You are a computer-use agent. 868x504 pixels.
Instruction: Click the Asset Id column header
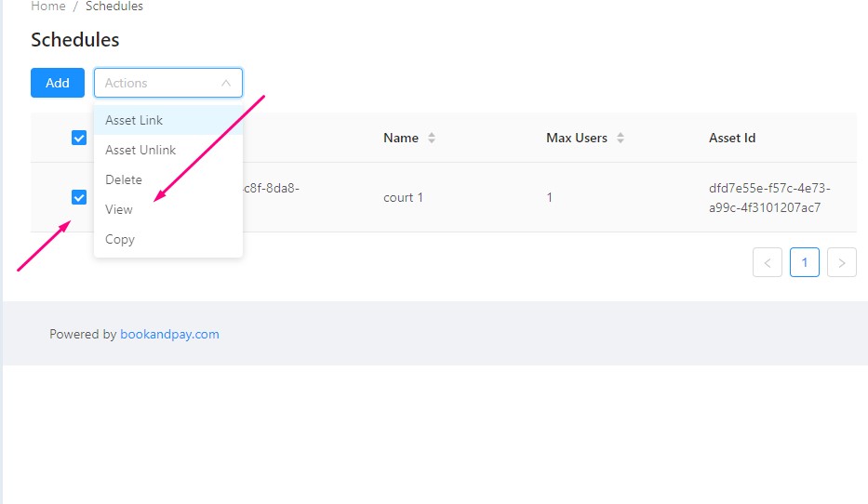pos(732,138)
